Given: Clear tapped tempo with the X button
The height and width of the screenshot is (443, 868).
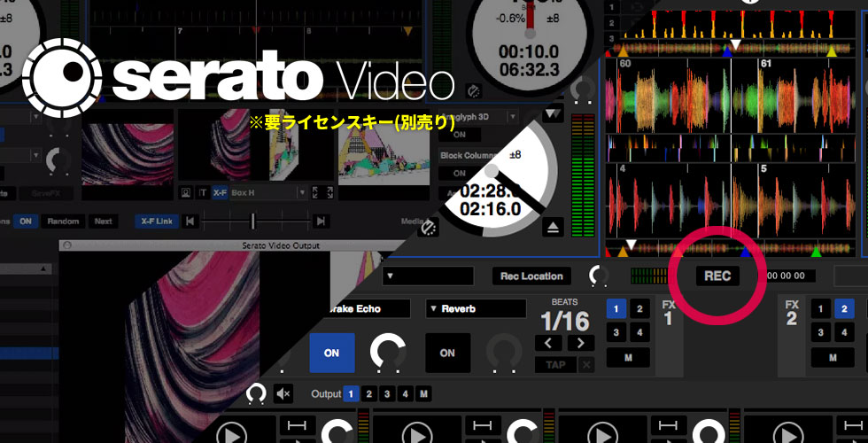Looking at the screenshot, I should 586,365.
